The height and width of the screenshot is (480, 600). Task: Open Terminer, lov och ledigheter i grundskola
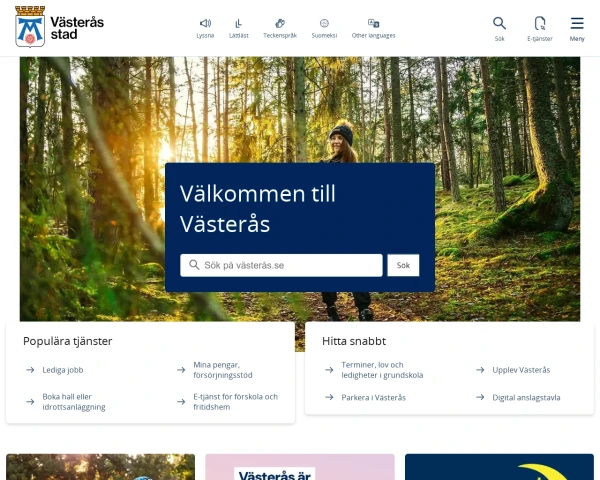[382, 370]
